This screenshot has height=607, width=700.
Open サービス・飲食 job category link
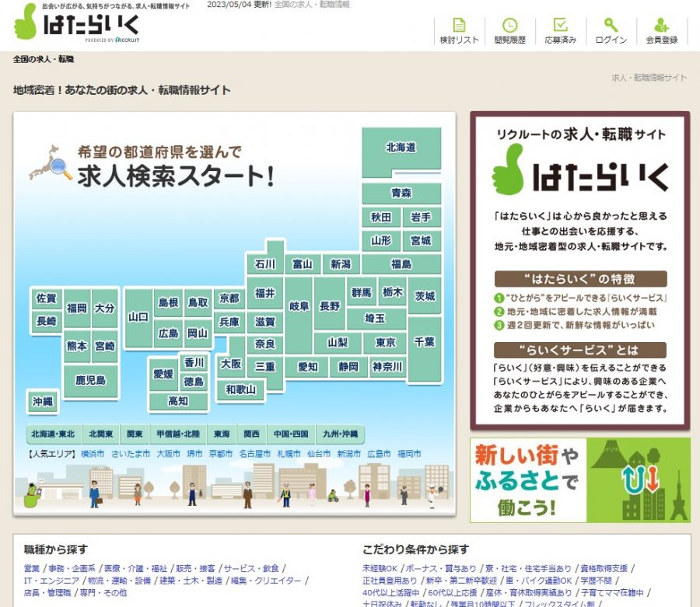coord(251,568)
